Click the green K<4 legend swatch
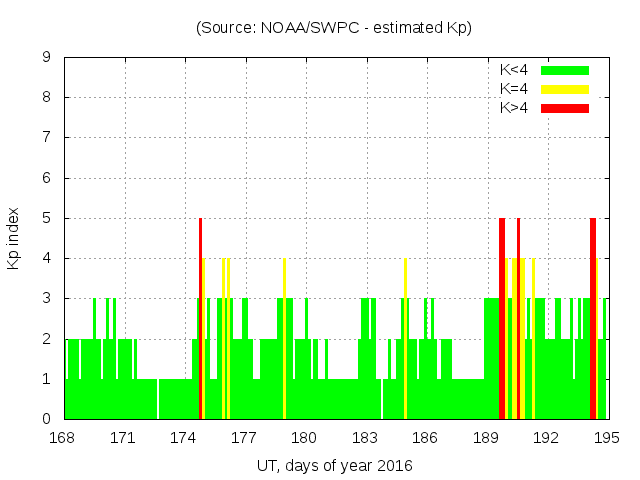 click(x=565, y=70)
